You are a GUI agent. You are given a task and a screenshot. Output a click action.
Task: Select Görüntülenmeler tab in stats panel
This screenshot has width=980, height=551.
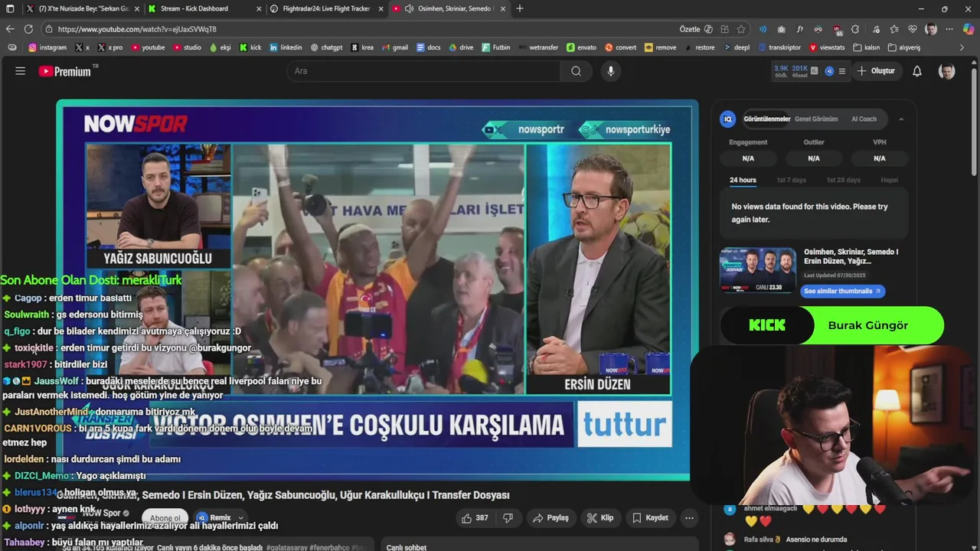[766, 119]
